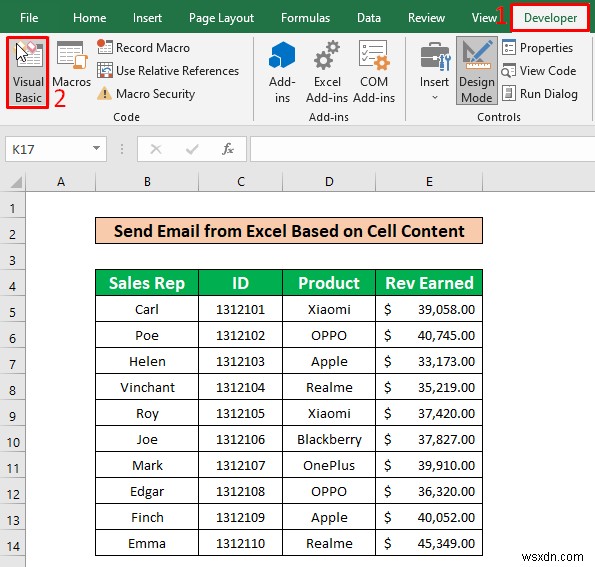This screenshot has height=567, width=595.
Task: Click the formula bar Enter checkmark
Action: point(192,149)
